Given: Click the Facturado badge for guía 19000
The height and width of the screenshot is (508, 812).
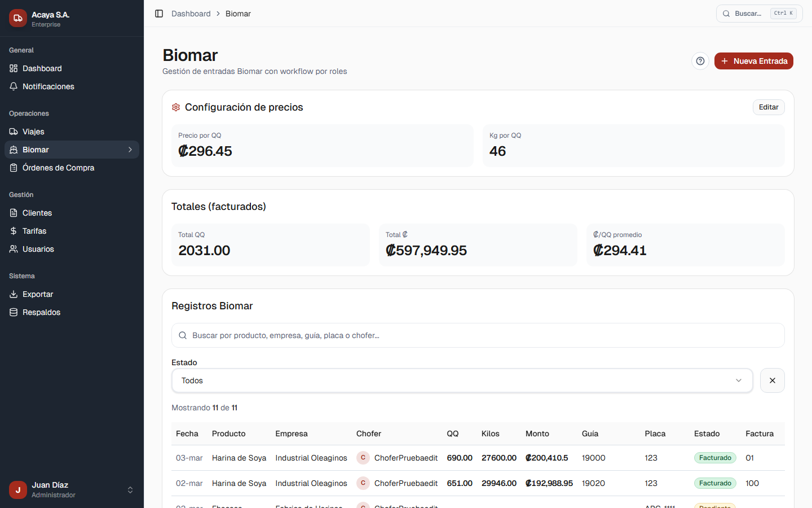Looking at the screenshot, I should [714, 458].
